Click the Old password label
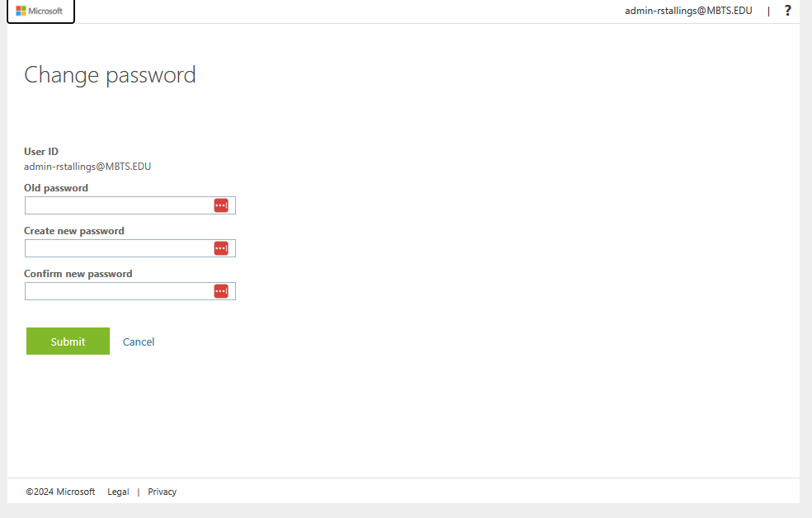812x518 pixels. coord(56,188)
